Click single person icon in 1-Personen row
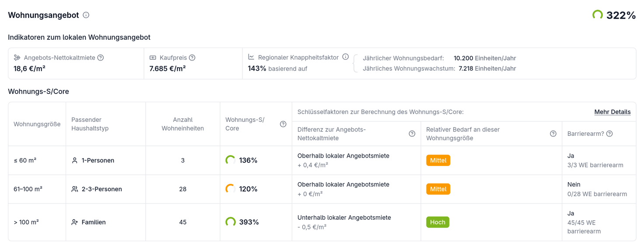Image resolution: width=644 pixels, height=249 pixels. [75, 160]
